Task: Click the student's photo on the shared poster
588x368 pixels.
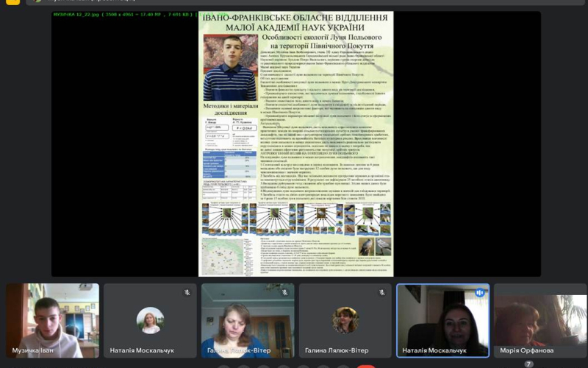Action: coord(229,68)
